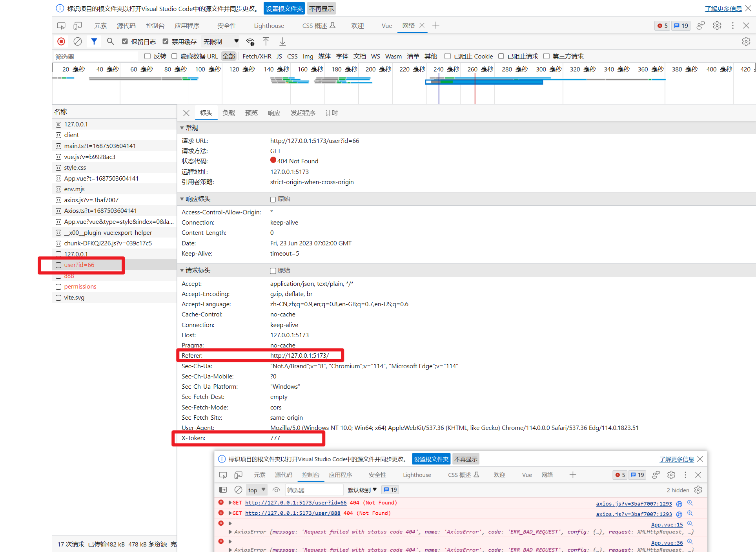Click don't show again button at top

click(x=321, y=9)
